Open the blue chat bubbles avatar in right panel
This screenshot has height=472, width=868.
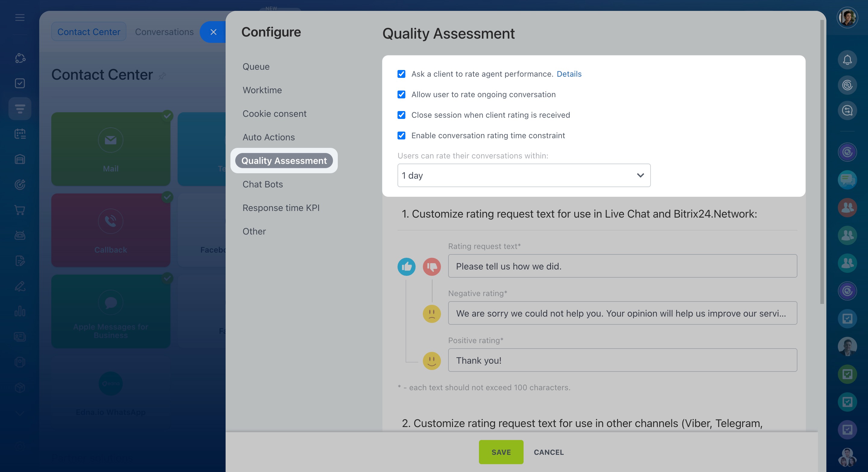coord(847,180)
